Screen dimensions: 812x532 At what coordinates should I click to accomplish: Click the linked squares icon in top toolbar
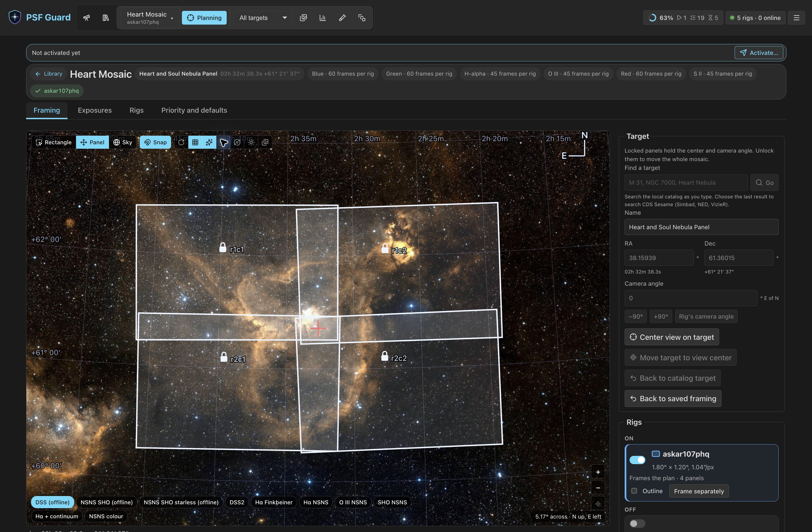coord(362,18)
